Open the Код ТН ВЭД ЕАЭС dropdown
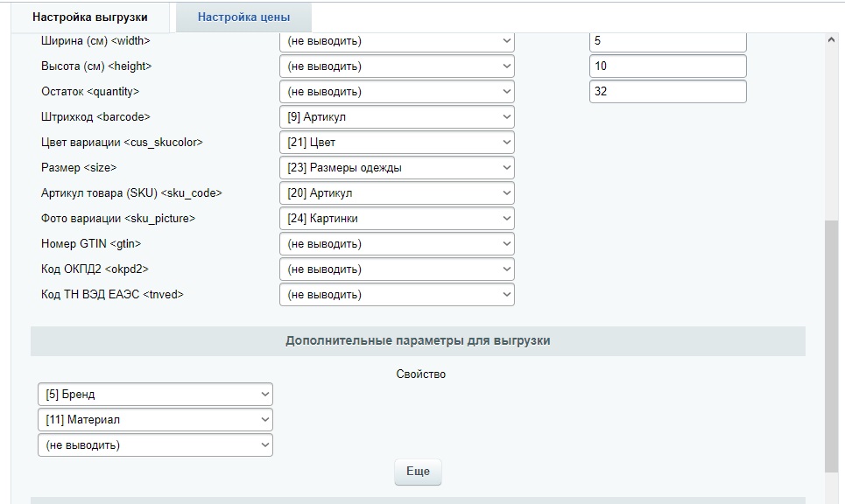This screenshot has height=504, width=845. (x=397, y=295)
